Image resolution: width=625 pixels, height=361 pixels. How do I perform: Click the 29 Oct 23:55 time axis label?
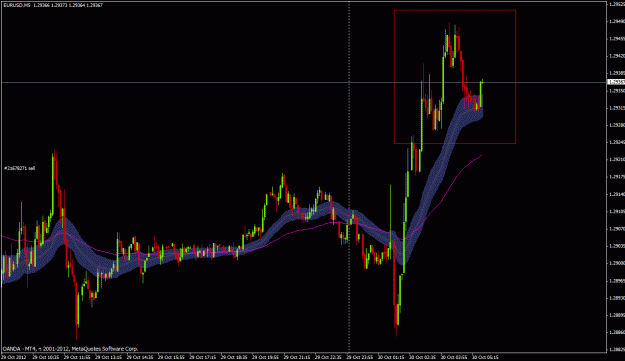pyautogui.click(x=360, y=357)
